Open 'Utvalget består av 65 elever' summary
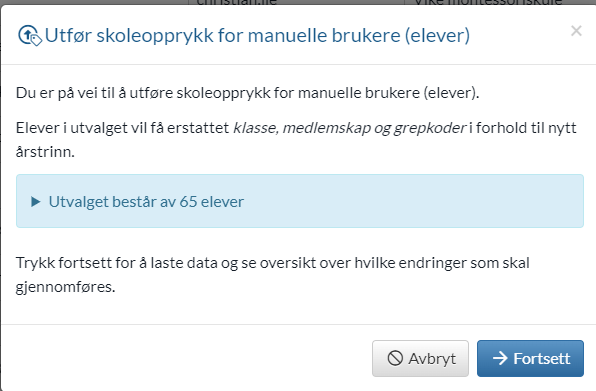 146,202
